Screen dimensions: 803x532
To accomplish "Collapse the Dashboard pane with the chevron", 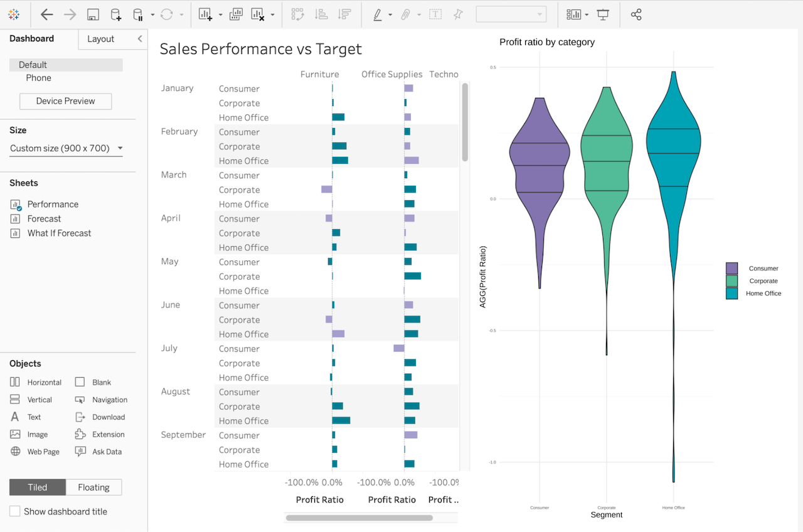I will coord(139,39).
